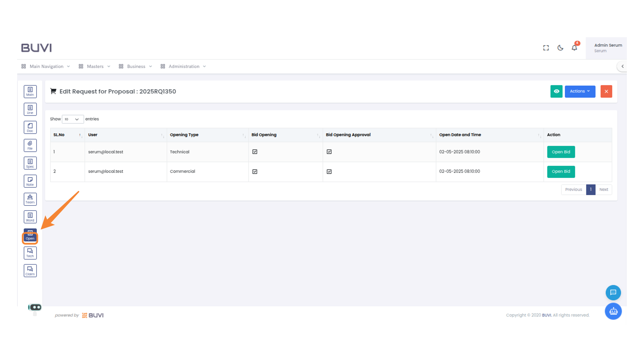Screen dimensions: 644x362
Task: Enter fullscreen mode using header icon
Action: 546,48
